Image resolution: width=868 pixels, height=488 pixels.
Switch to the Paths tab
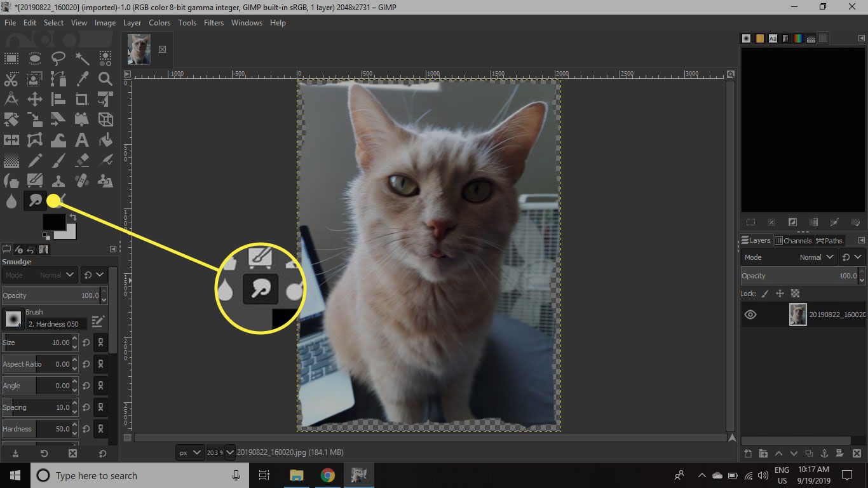(x=829, y=241)
